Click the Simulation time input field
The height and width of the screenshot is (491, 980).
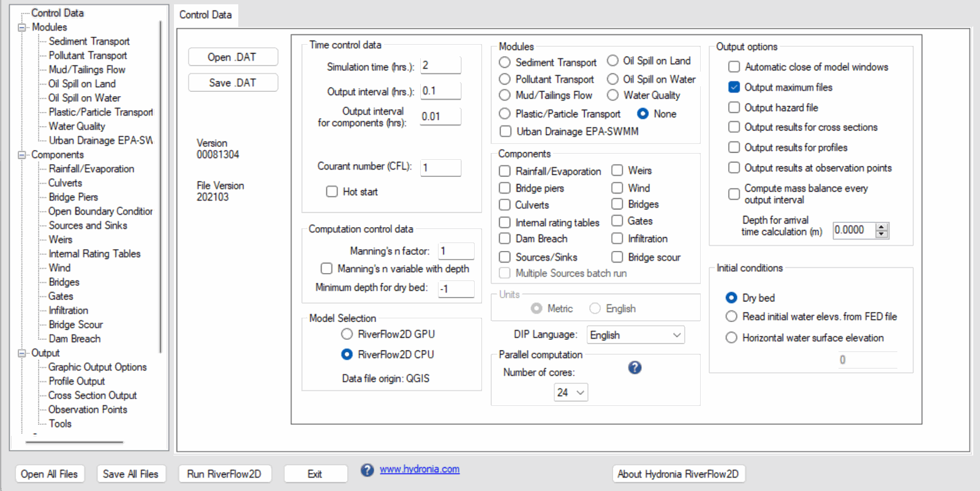tap(440, 66)
